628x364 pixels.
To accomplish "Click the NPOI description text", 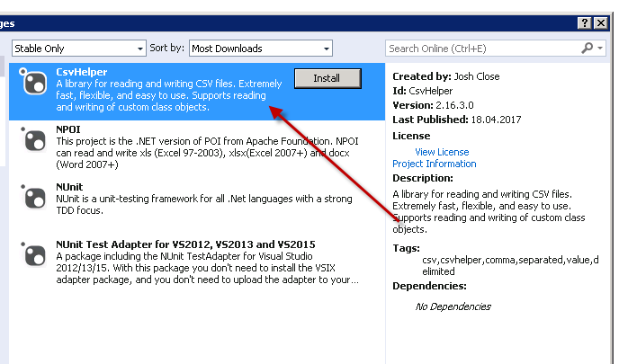I will (x=207, y=153).
